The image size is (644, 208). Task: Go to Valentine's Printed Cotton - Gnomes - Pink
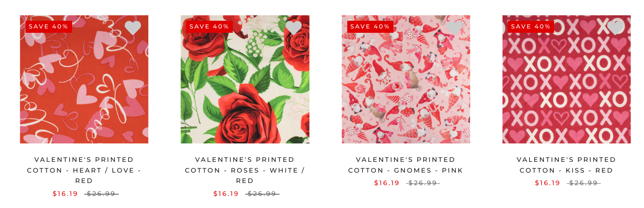coord(406,165)
